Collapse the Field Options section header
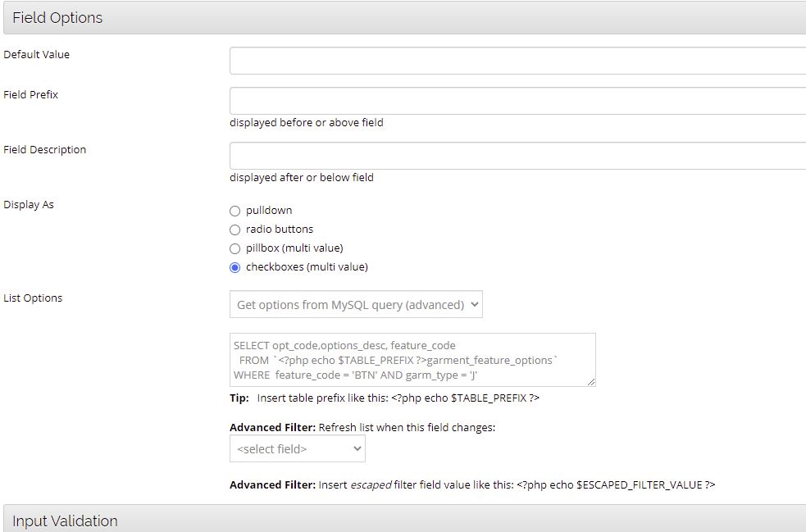 click(57, 17)
